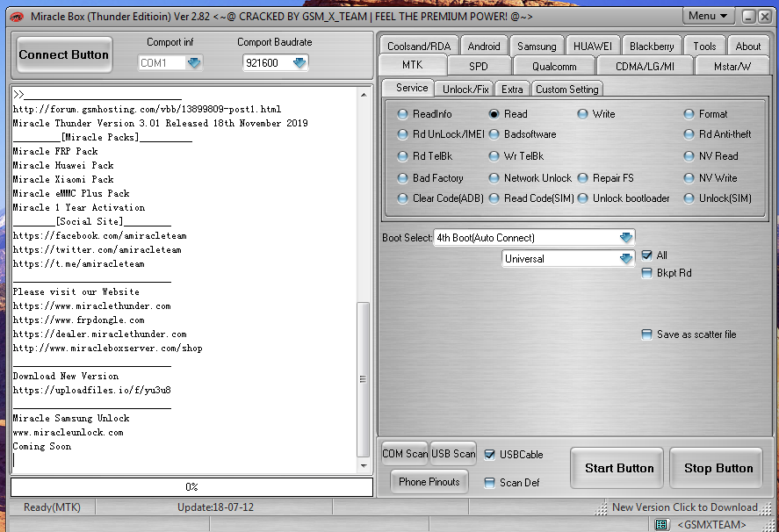Select the Read radio option
The image size is (779, 532).
pos(509,114)
